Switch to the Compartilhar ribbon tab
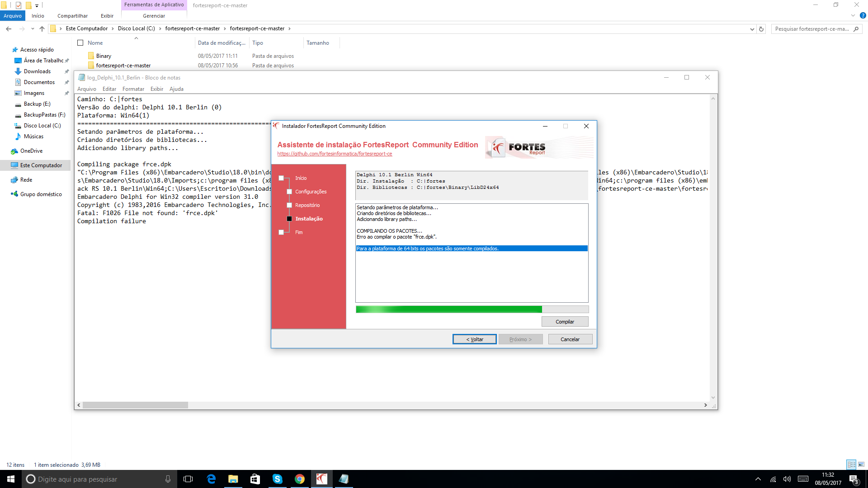Image resolution: width=868 pixels, height=488 pixels. click(x=72, y=16)
